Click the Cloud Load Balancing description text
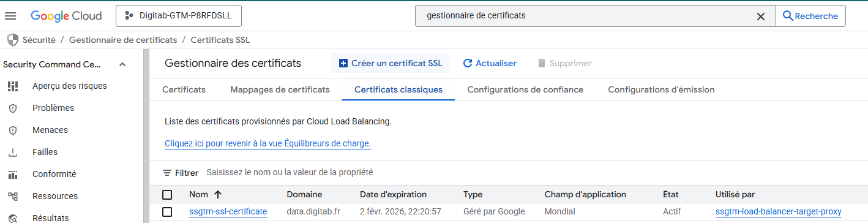This screenshot has height=223, width=868. (x=278, y=121)
